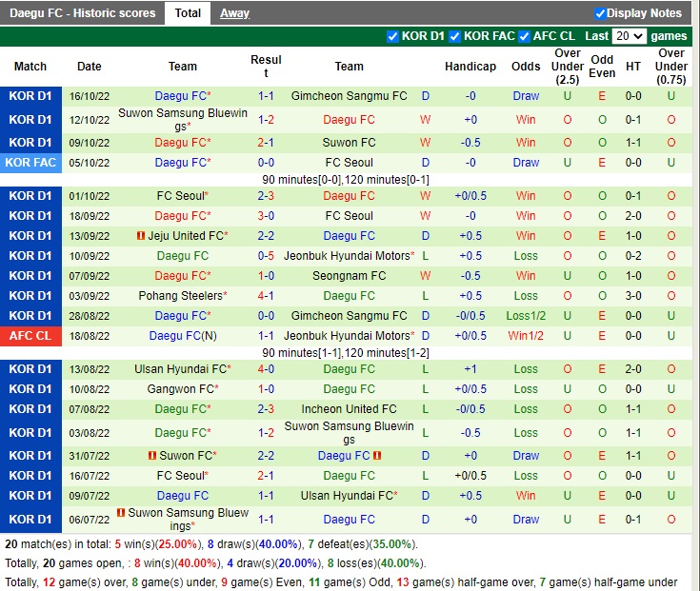The width and height of the screenshot is (700, 591).
Task: Click the red card icon left of Suwon FC
Action: tap(152, 456)
